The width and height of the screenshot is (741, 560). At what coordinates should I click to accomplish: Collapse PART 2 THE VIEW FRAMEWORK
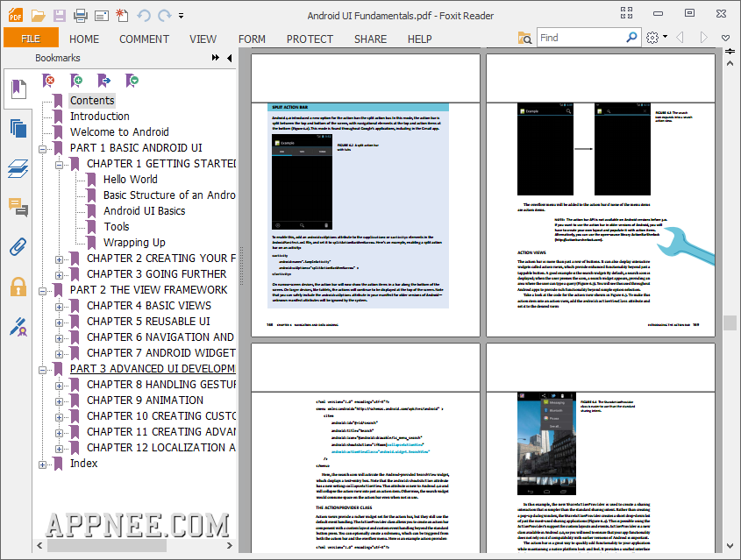[43, 291]
